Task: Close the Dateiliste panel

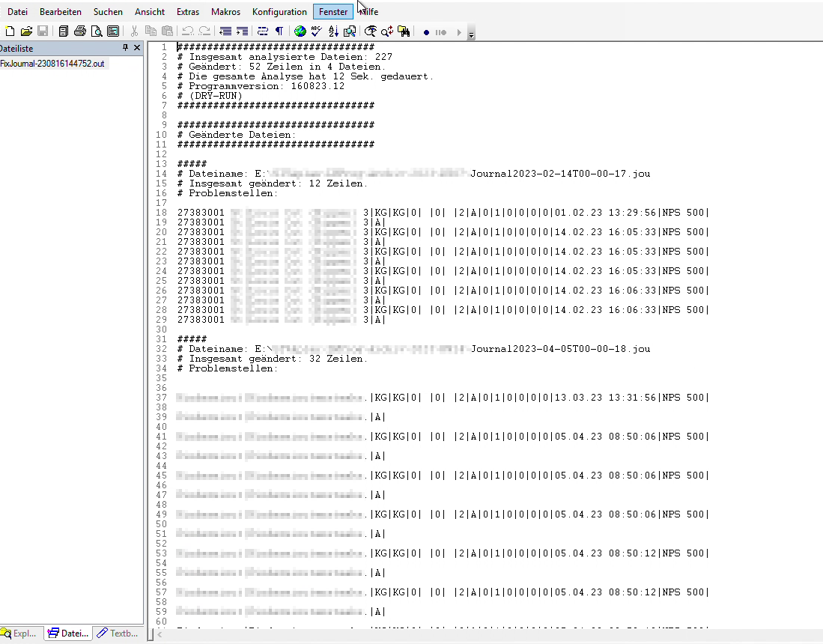Action: click(136, 48)
